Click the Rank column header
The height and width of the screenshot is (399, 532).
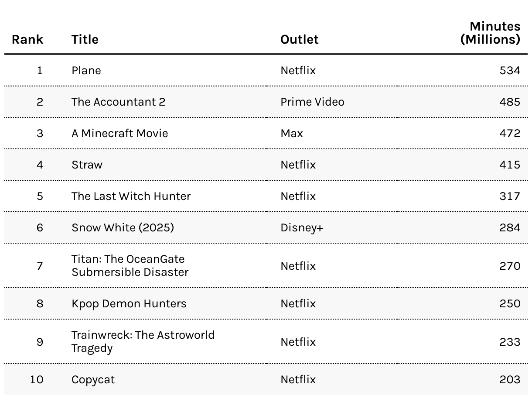(27, 39)
